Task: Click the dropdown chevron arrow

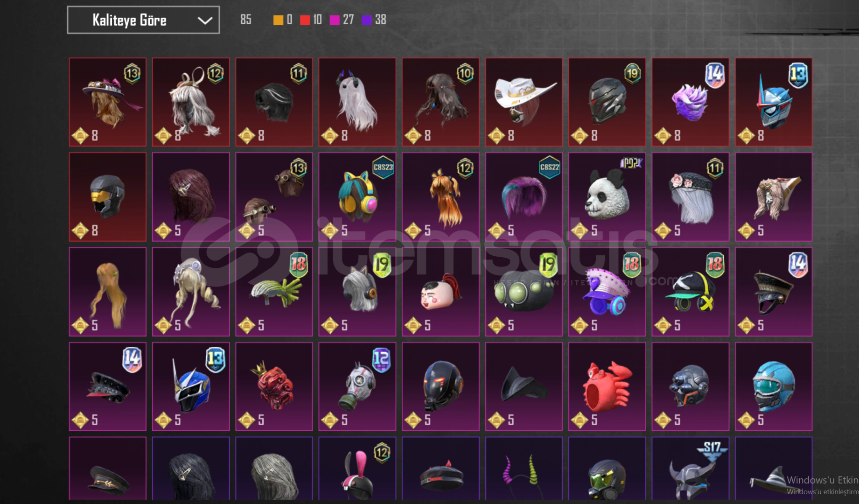Action: coord(205,21)
